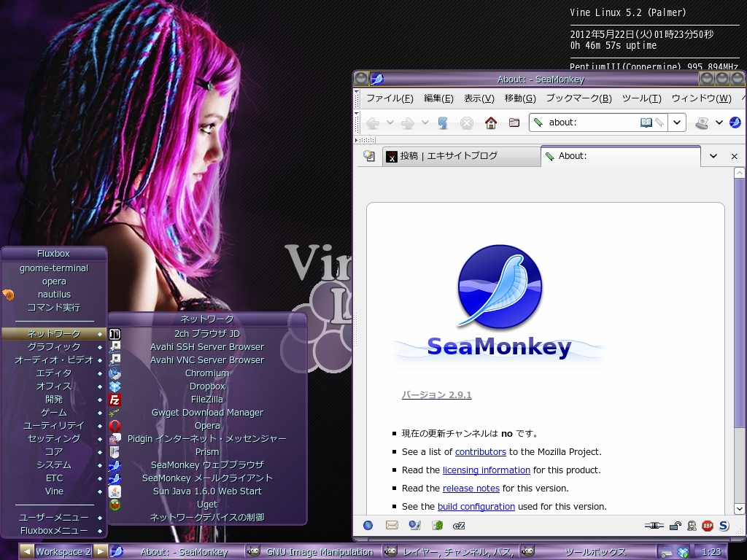Screen dimensions: 747x560
Task: Switch to next workspace arrow in taskbar
Action: (x=99, y=551)
